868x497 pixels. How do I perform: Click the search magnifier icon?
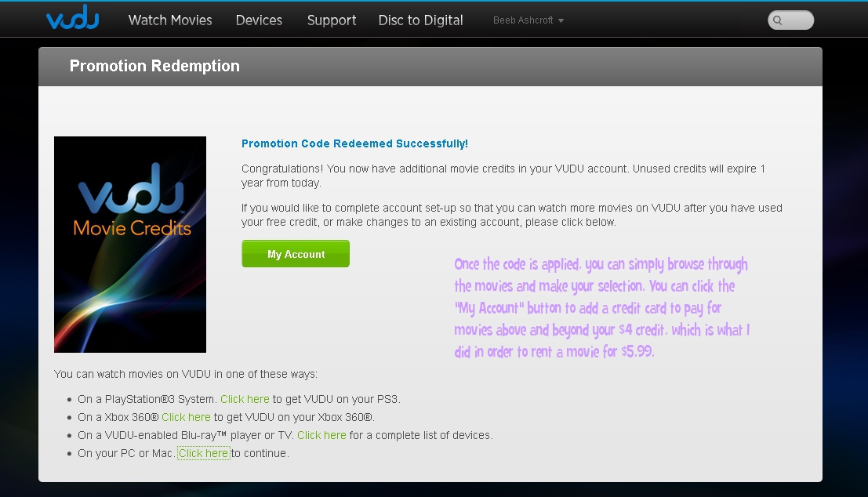click(778, 20)
